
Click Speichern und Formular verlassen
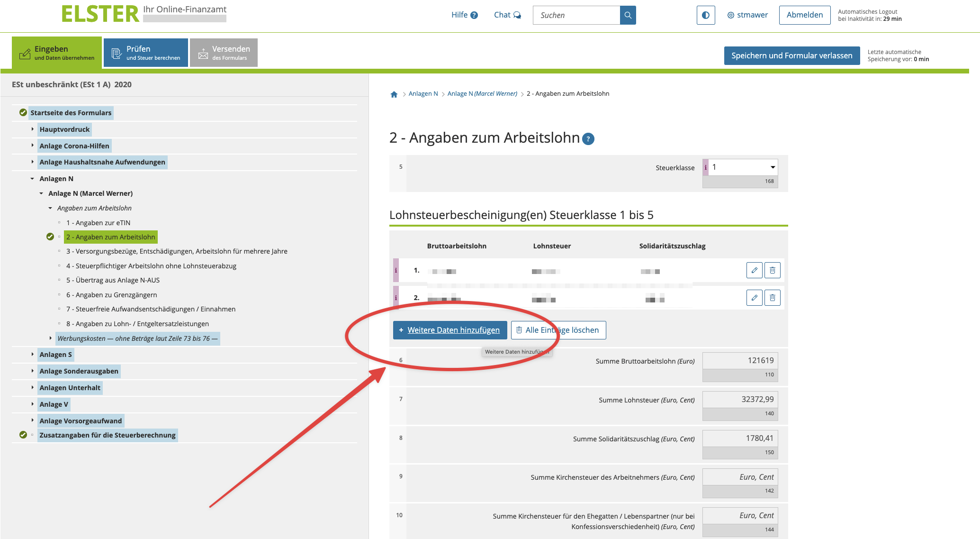(791, 55)
